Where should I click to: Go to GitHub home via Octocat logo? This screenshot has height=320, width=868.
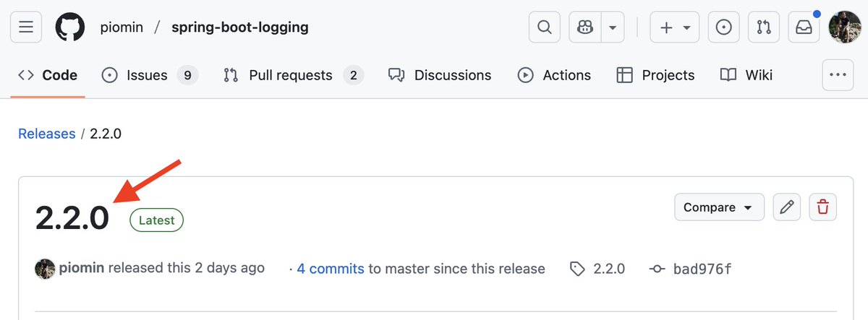(x=70, y=27)
